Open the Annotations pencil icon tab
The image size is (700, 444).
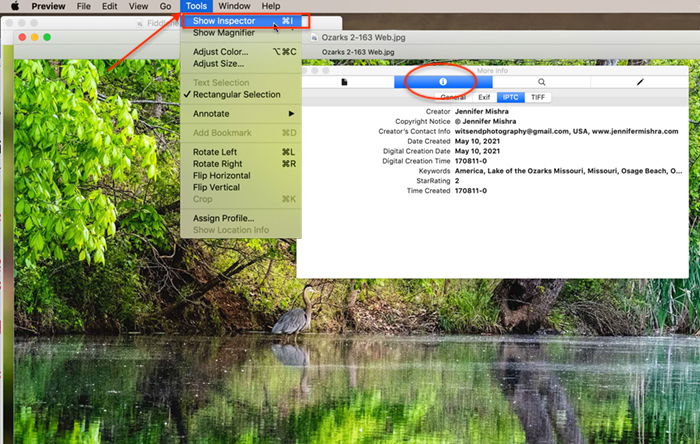pyautogui.click(x=640, y=81)
